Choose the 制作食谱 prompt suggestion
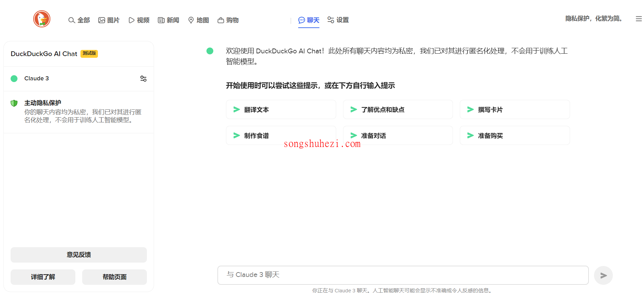644x293 pixels. tap(281, 135)
